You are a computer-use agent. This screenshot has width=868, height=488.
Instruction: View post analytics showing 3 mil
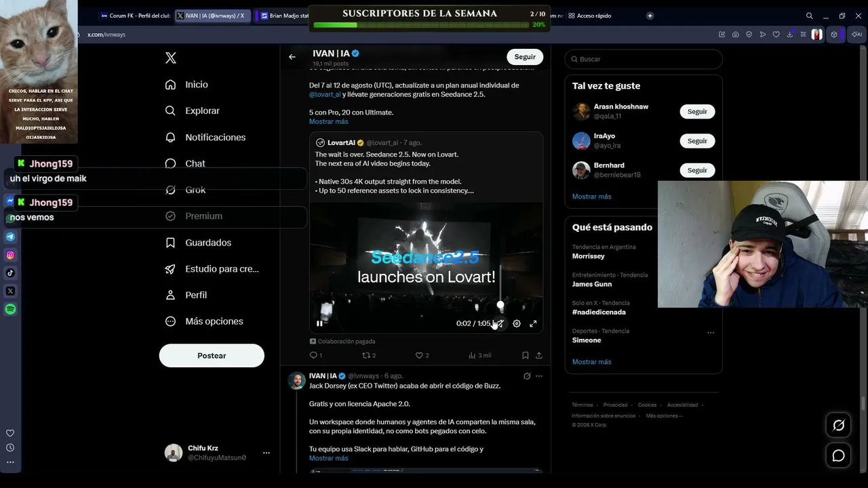[479, 355]
